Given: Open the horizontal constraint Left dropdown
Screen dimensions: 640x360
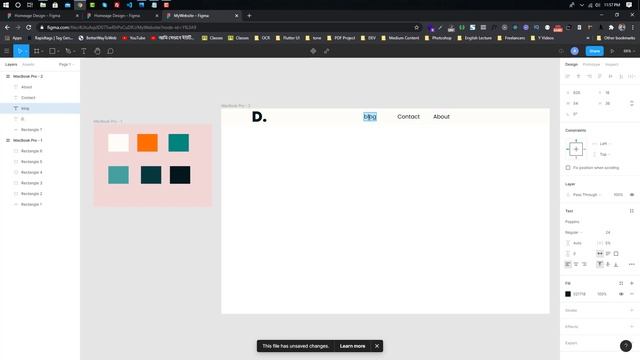Looking at the screenshot, I should click(605, 144).
